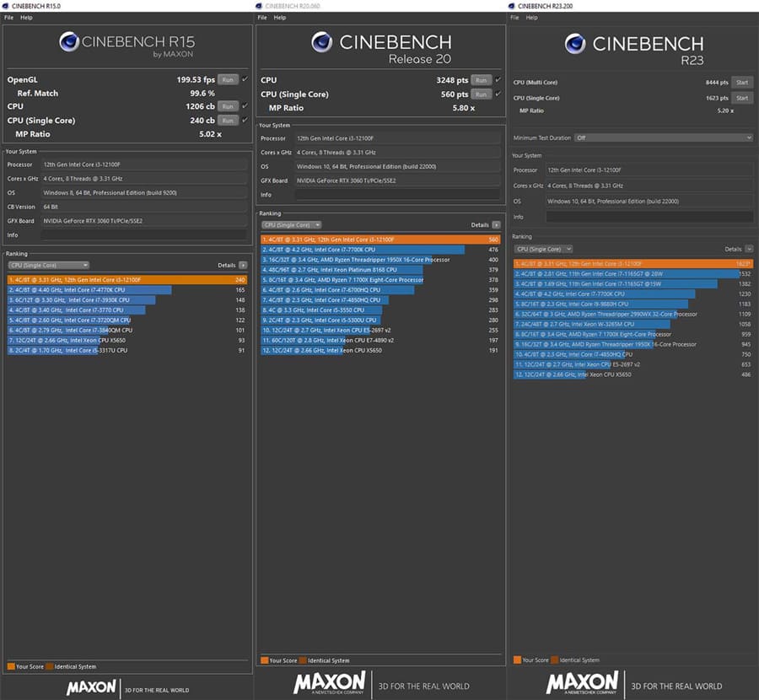Select the Core i7-3930K ranking row in R15

point(127,300)
